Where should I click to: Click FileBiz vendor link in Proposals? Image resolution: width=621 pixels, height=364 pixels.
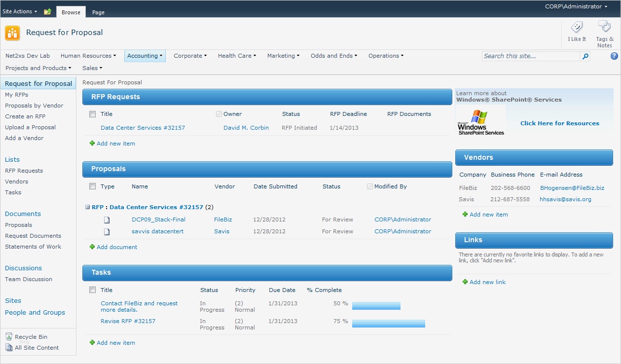coord(223,219)
